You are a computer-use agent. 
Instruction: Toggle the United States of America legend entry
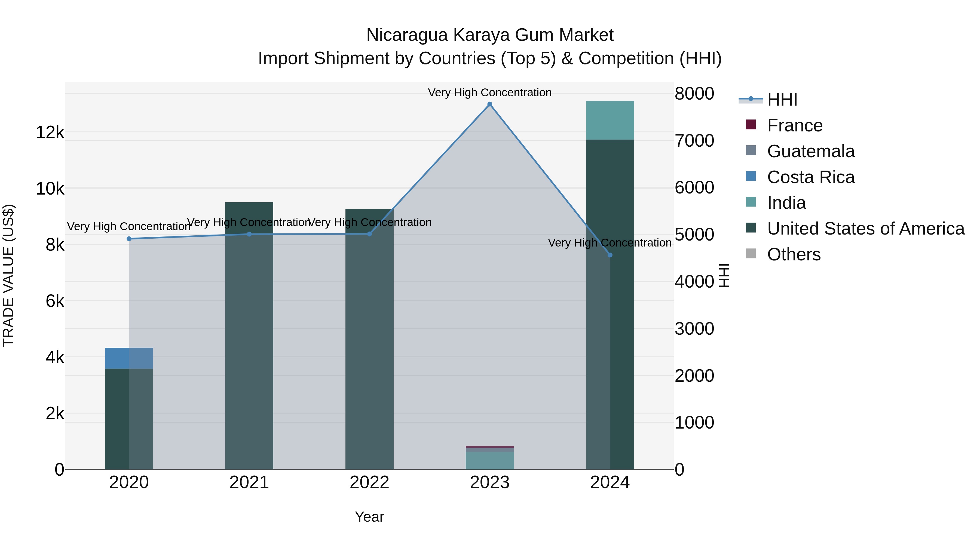coord(855,229)
